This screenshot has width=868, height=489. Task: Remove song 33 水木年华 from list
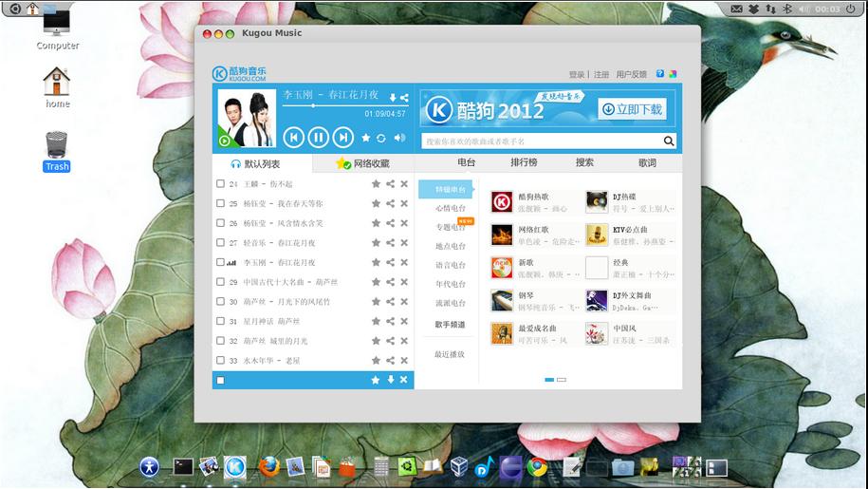404,361
